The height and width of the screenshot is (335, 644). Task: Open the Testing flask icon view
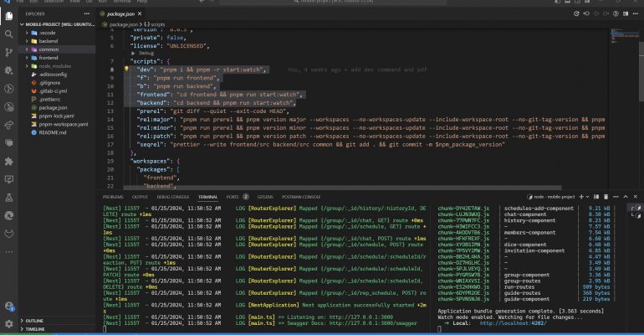(x=9, y=198)
